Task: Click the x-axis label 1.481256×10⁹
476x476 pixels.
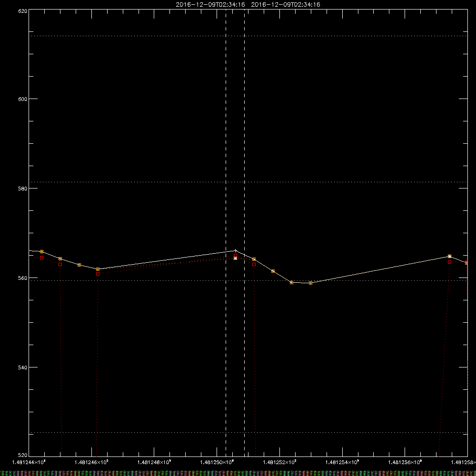Action: [x=405, y=462]
